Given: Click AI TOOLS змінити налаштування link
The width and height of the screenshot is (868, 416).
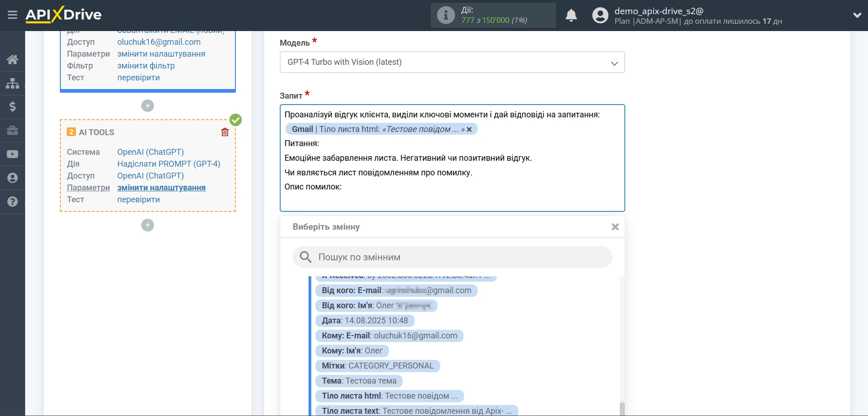Looking at the screenshot, I should (161, 188).
